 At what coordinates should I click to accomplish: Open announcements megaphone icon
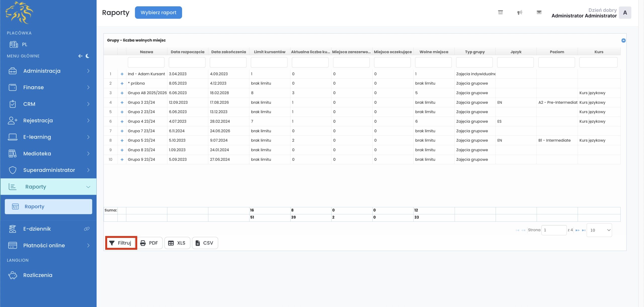[x=520, y=12]
